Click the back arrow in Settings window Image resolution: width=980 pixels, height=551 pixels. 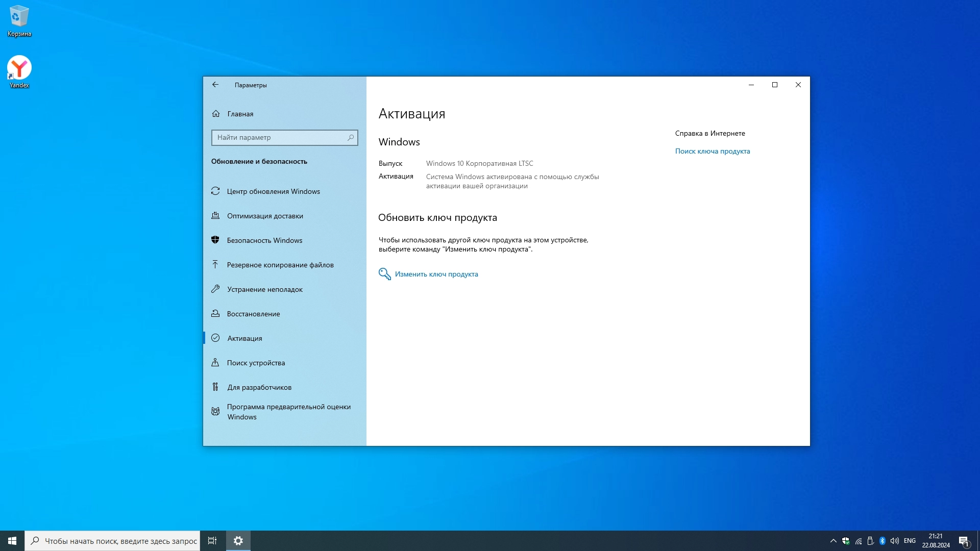(x=215, y=85)
